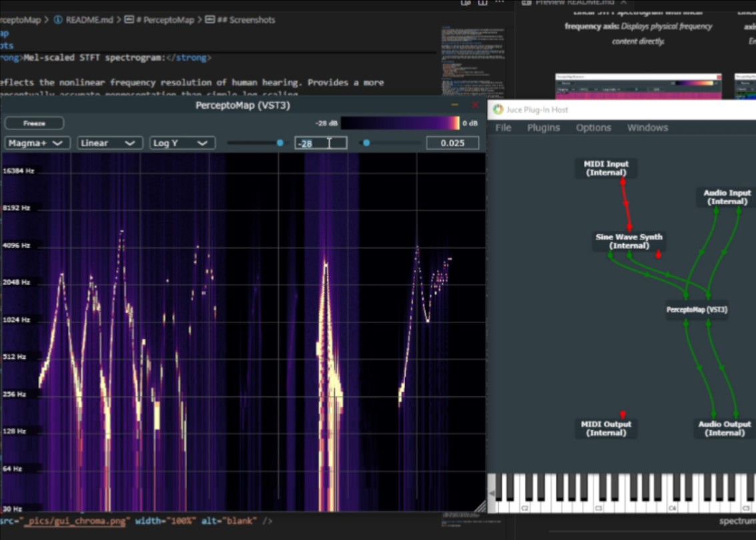This screenshot has width=756, height=540.
Task: Toggle the Freeze button in PerceptoMap
Action: coord(34,123)
